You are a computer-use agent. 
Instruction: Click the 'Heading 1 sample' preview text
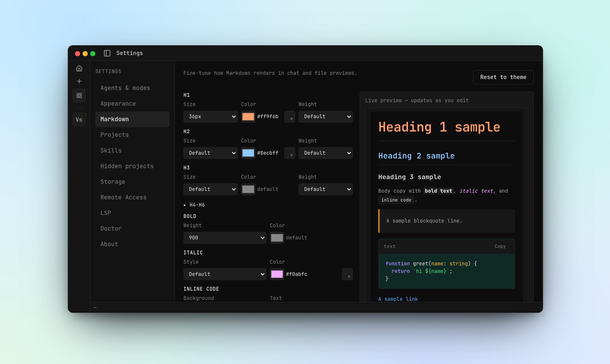pyautogui.click(x=439, y=127)
